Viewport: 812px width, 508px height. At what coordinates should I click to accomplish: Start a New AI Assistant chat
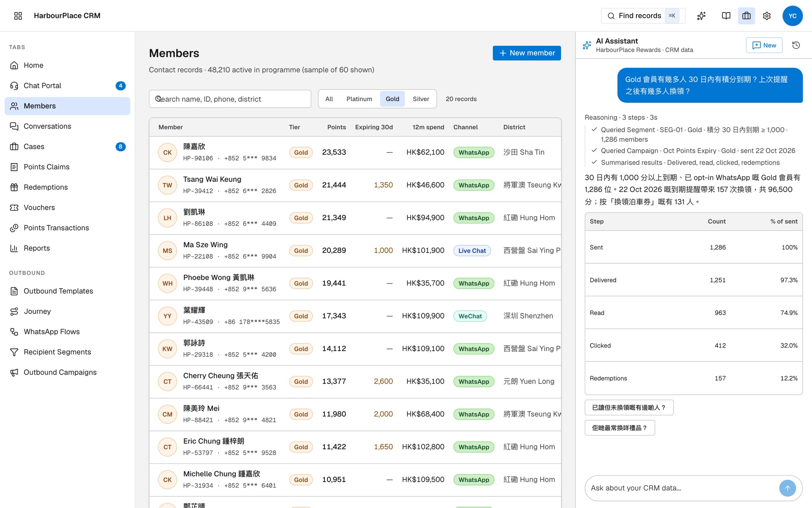click(x=764, y=45)
